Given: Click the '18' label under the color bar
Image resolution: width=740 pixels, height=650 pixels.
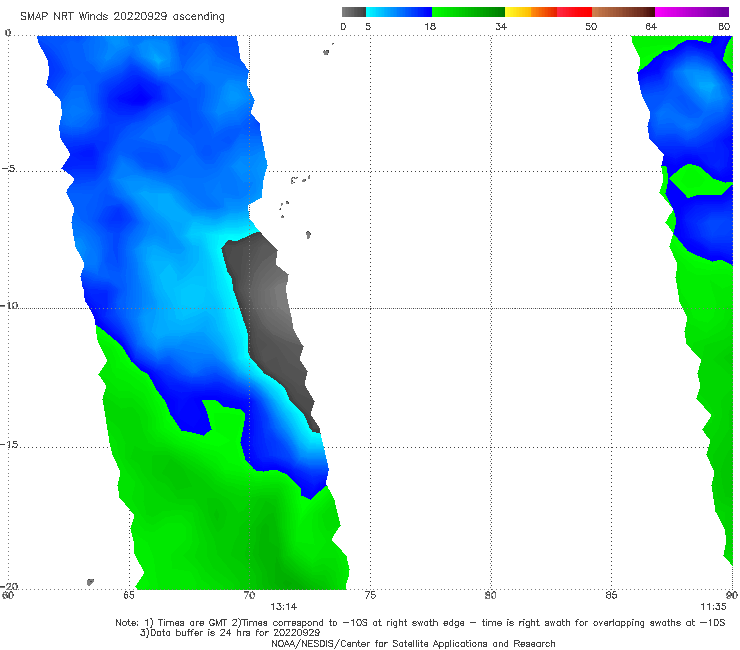Looking at the screenshot, I should pos(430,26).
